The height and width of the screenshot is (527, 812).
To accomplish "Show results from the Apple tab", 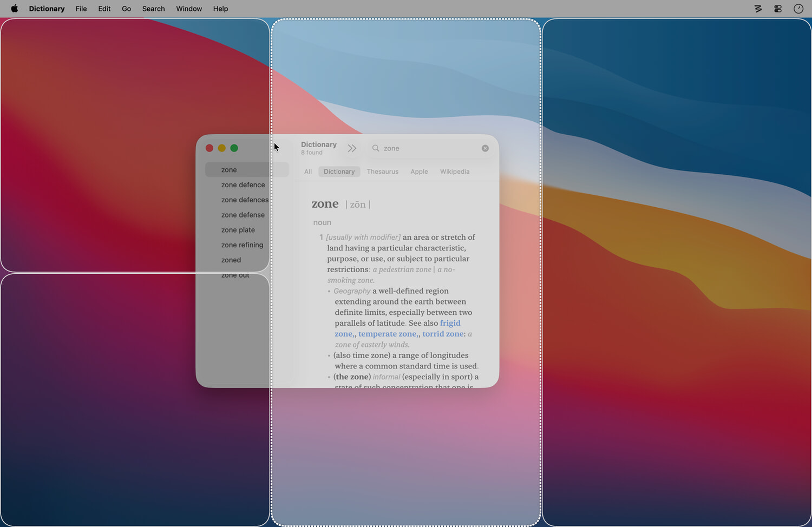I will 419,172.
